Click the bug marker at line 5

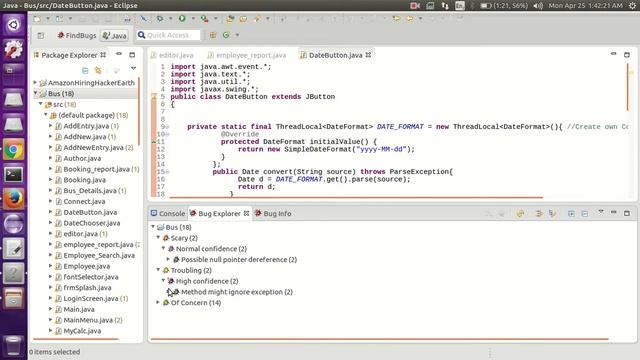point(154,97)
